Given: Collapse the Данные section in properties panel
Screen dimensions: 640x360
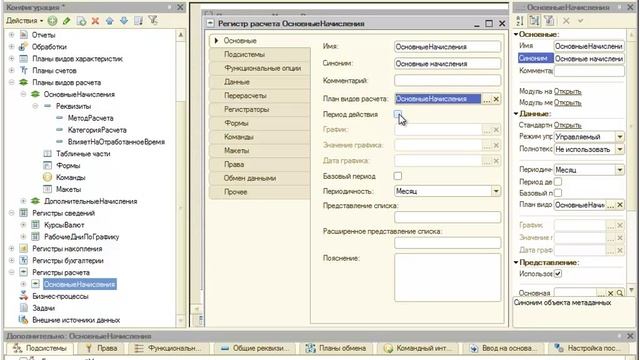Looking at the screenshot, I should (516, 113).
